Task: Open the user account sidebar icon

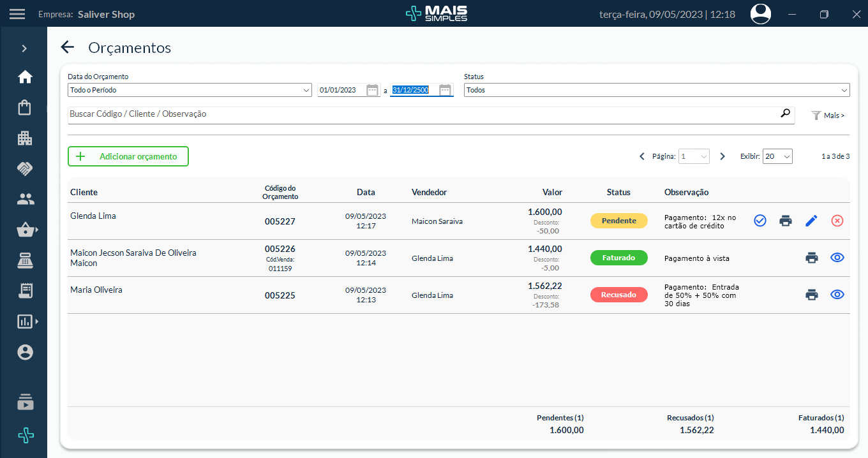Action: point(25,352)
